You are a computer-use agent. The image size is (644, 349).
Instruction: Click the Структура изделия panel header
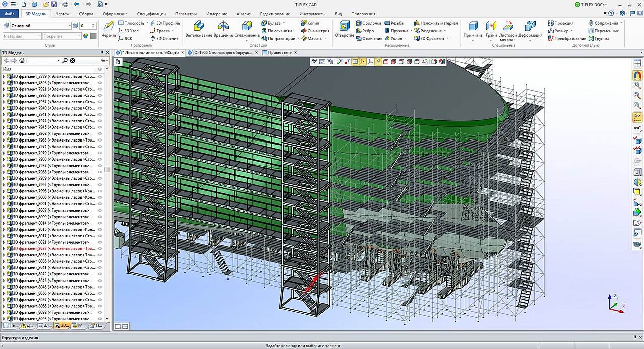[322, 338]
